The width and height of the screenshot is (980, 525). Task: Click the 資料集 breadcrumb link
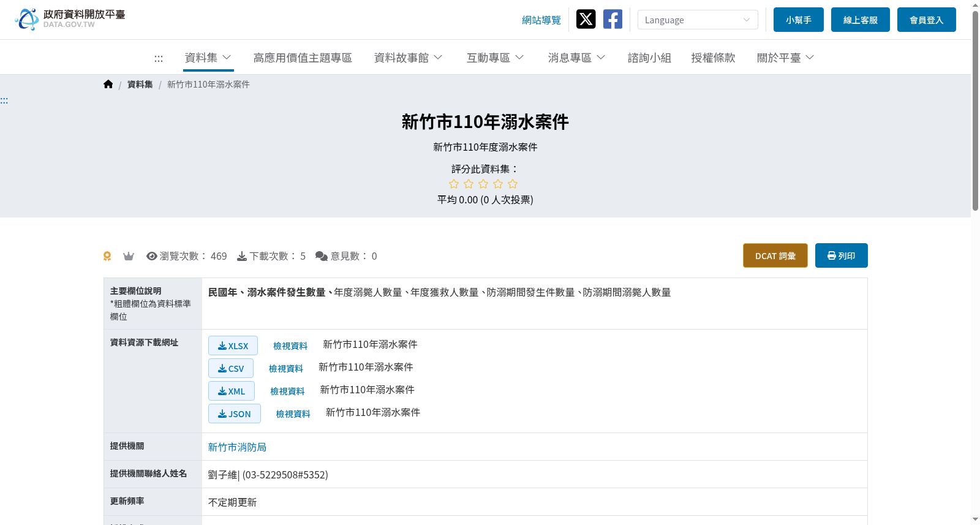point(140,85)
